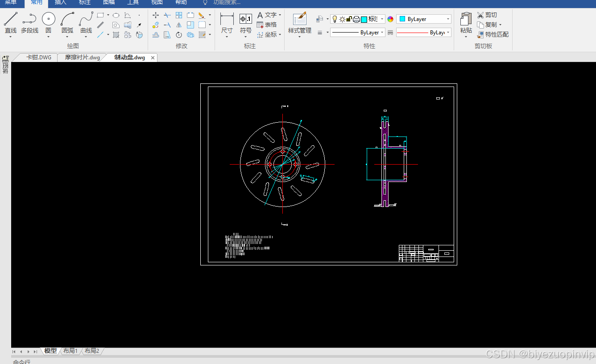Select the hatch fill tool in 绘图 panel
The width and height of the screenshot is (596, 364).
coord(116,34)
